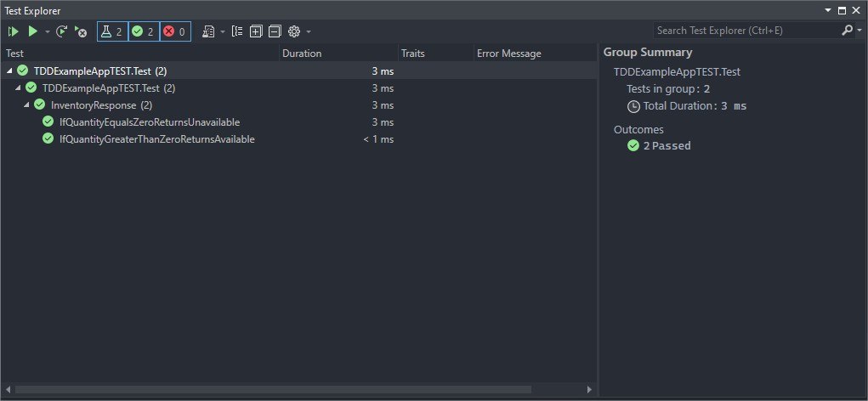Screen dimensions: 868x401
Task: Select the IfQuantityEqualsZeroReturnsUnavailable test
Action: (x=150, y=122)
